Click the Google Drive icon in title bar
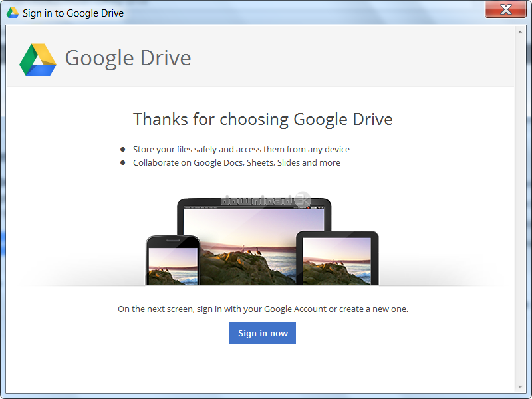The width and height of the screenshot is (532, 399). pyautogui.click(x=13, y=13)
